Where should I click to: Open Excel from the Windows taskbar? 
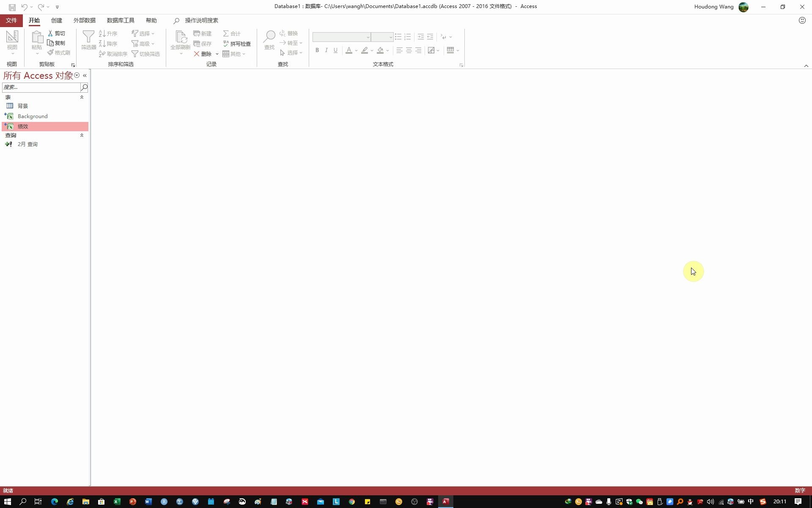[x=117, y=502]
